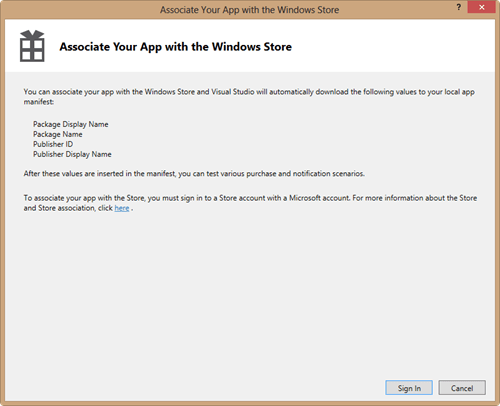Image resolution: width=500 pixels, height=406 pixels.
Task: Click the Sign In button
Action: [409, 388]
